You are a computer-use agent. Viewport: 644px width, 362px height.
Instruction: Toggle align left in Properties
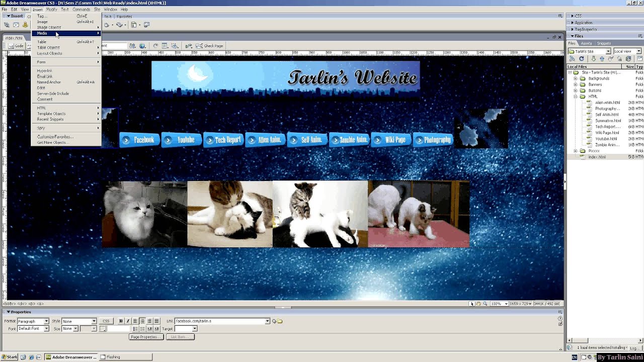click(135, 321)
